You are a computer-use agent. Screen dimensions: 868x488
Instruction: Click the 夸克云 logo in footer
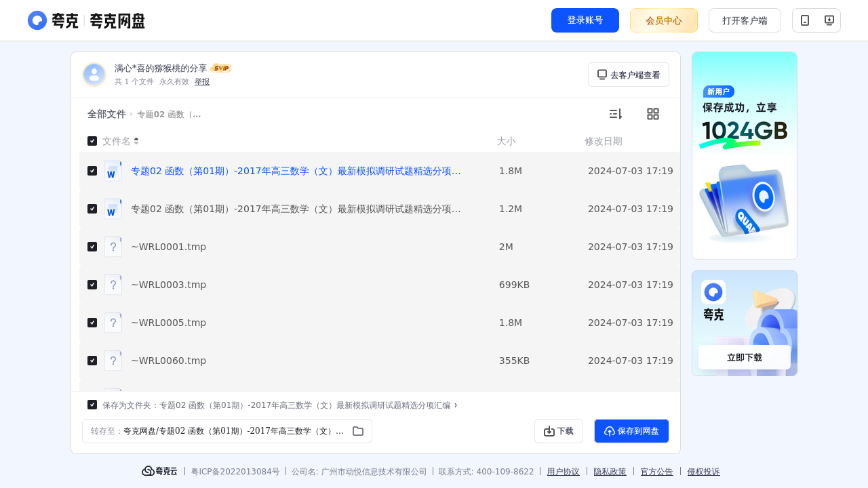159,471
